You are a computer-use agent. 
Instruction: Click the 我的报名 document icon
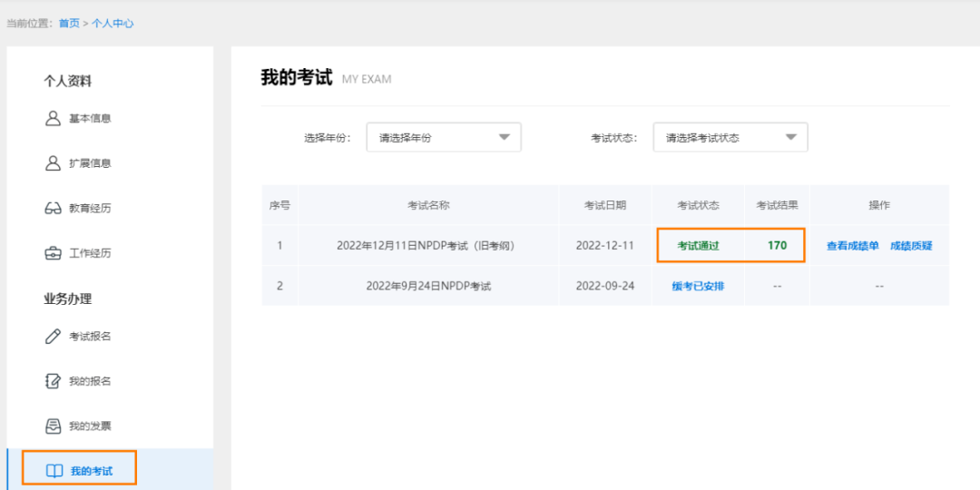click(53, 381)
